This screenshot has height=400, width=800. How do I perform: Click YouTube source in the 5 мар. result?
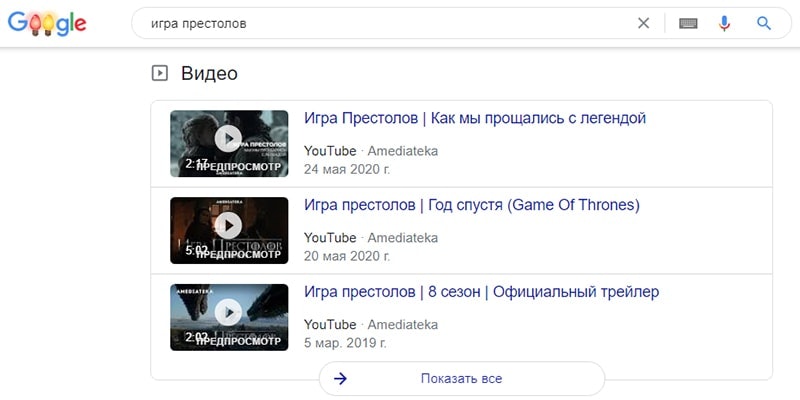330,324
